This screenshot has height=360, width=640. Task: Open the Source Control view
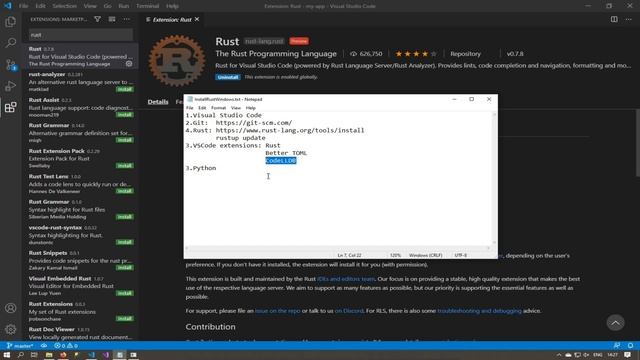(x=11, y=64)
